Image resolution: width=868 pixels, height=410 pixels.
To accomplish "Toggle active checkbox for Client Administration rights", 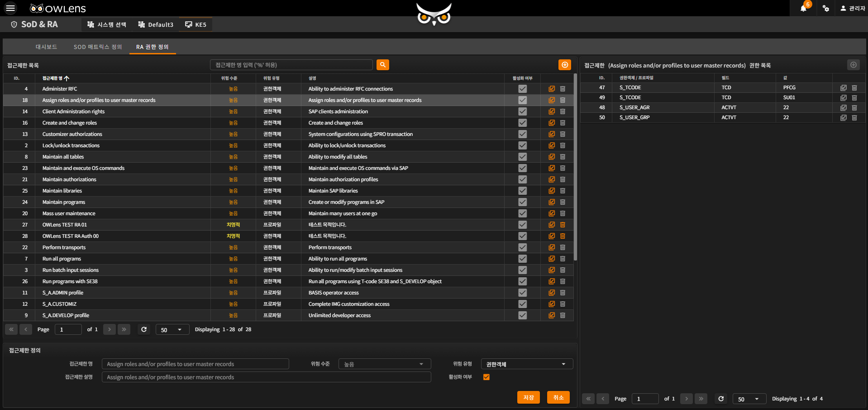I will [523, 111].
